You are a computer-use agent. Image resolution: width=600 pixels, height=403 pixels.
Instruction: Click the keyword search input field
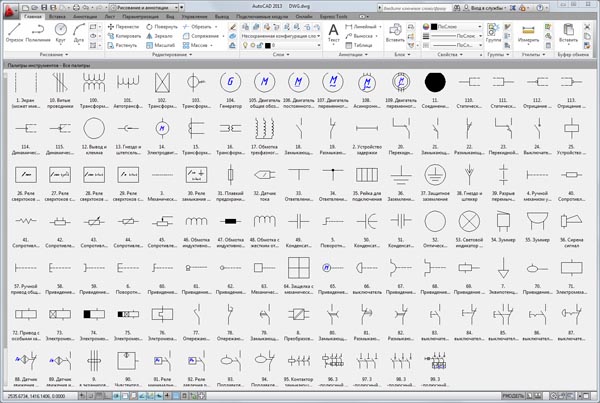422,6
